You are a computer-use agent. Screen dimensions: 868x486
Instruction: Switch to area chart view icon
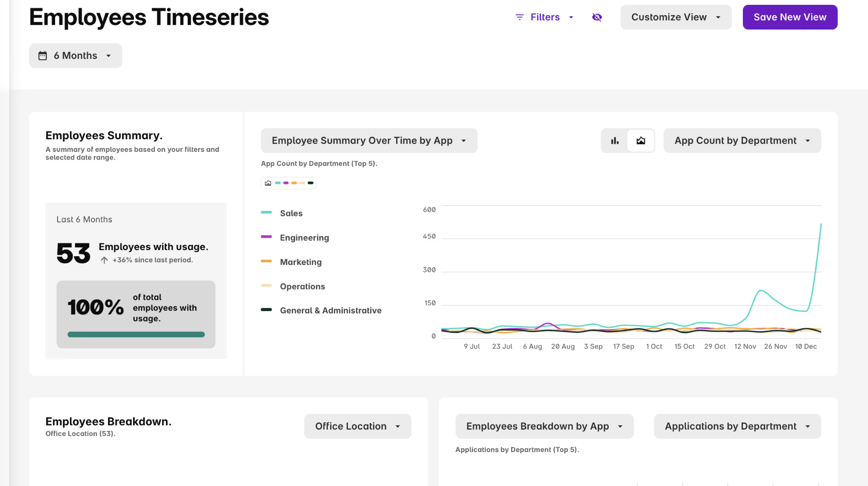click(641, 141)
